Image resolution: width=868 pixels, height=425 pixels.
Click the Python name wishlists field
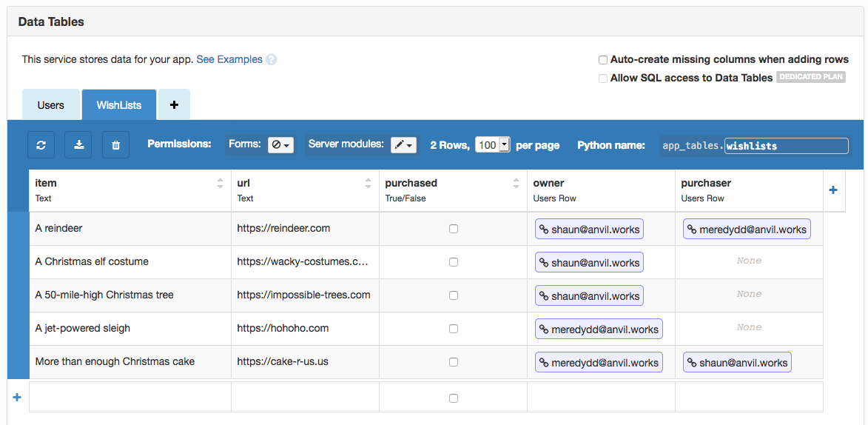point(786,146)
